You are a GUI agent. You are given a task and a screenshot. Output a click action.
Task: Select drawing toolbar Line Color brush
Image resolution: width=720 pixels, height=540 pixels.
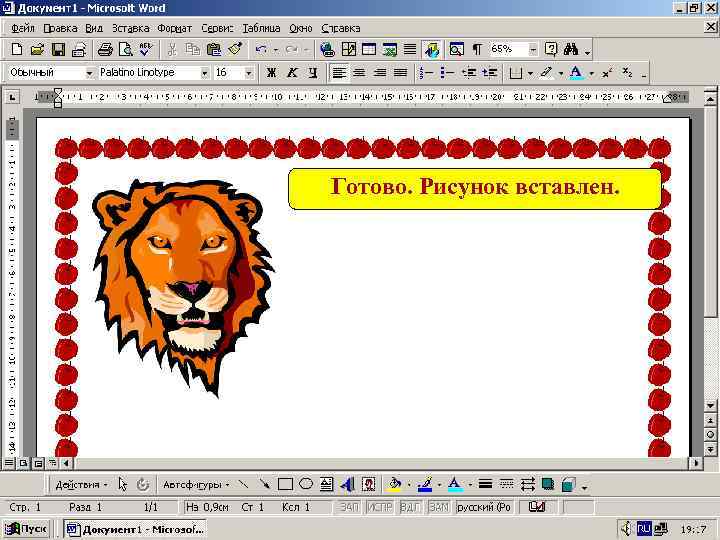tap(425, 484)
